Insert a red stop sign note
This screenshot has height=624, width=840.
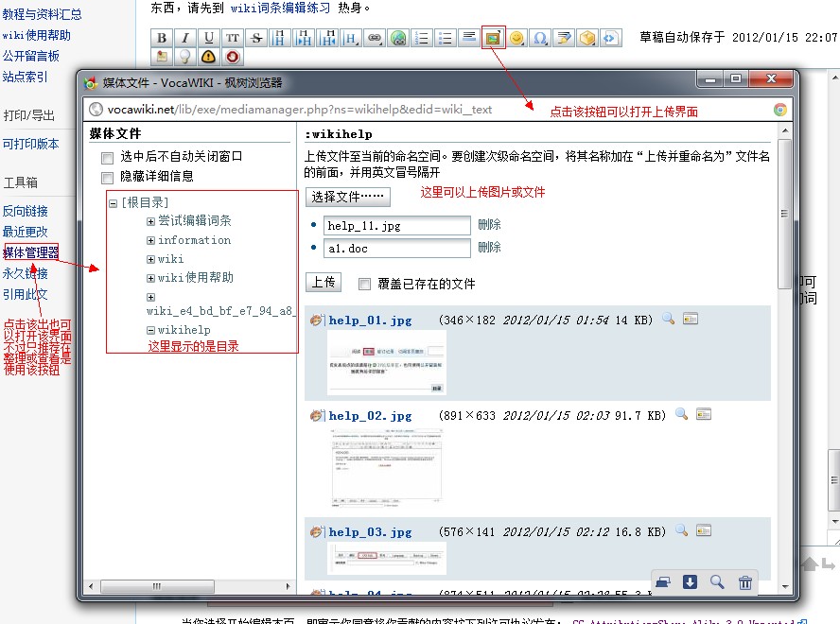[x=232, y=56]
